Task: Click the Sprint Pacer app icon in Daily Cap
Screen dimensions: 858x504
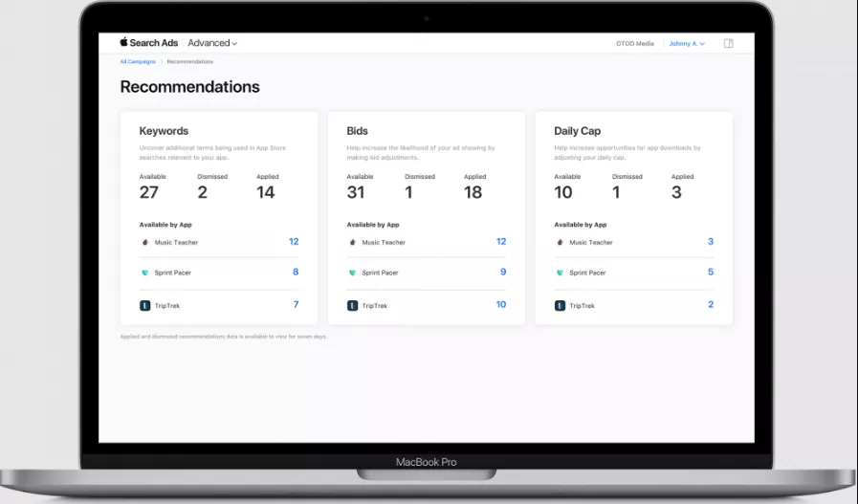Action: (x=560, y=273)
